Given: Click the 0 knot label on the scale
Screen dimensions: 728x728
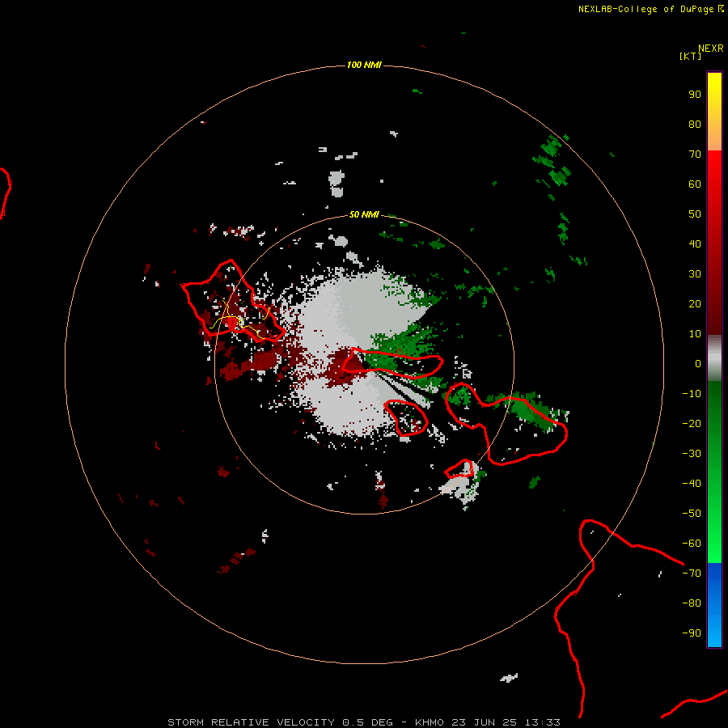Looking at the screenshot, I should point(698,364).
